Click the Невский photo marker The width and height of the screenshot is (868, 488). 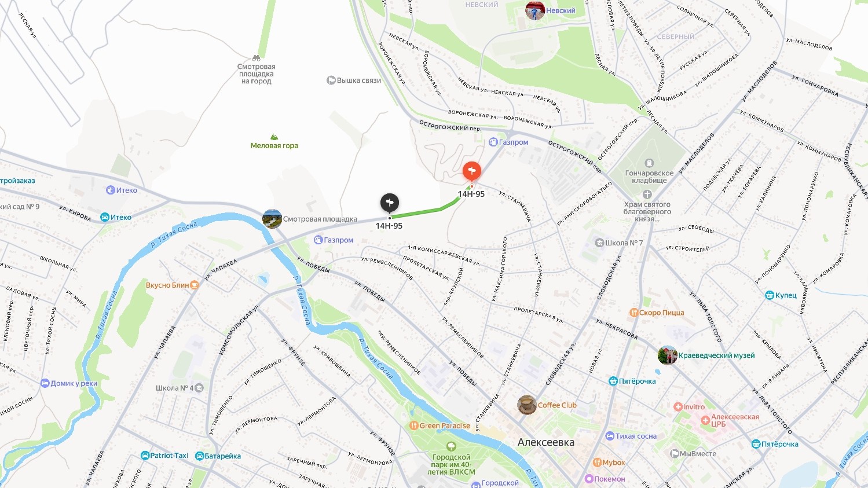coord(534,10)
